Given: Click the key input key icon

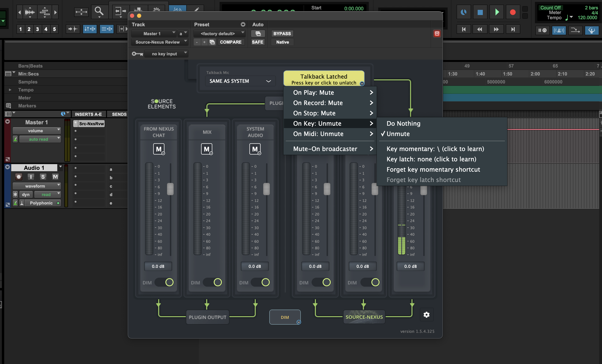Looking at the screenshot, I should click(x=137, y=54).
